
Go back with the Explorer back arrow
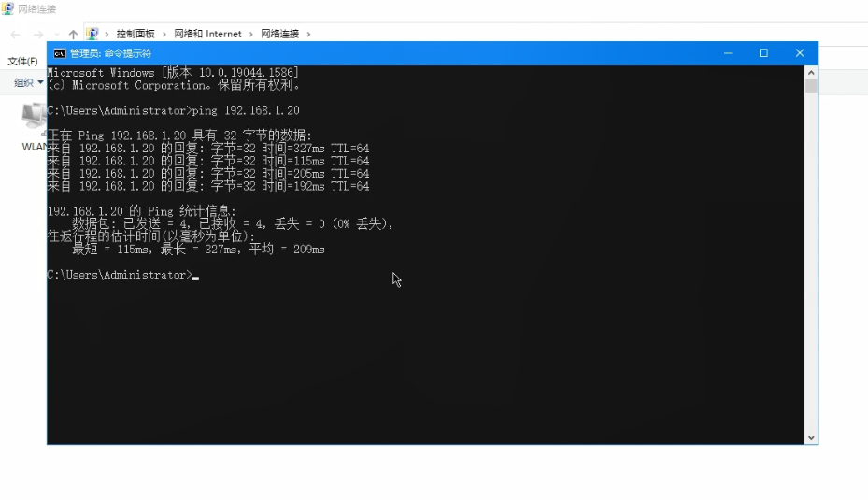click(x=15, y=35)
